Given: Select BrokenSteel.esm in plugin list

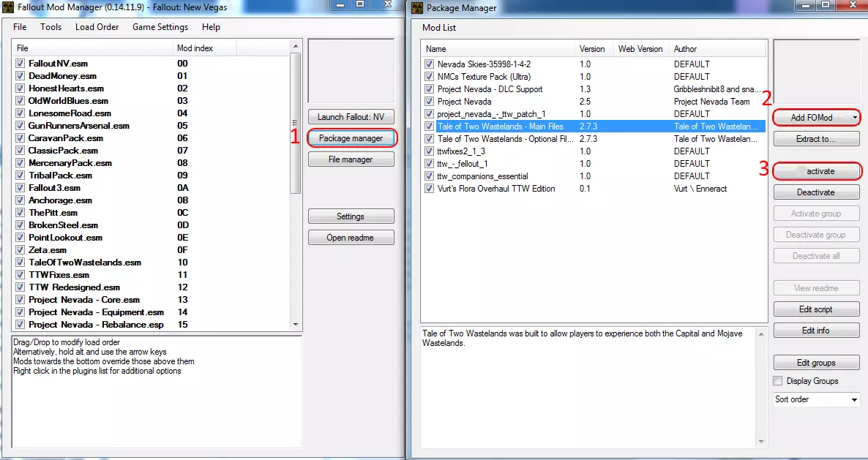Looking at the screenshot, I should (x=63, y=225).
